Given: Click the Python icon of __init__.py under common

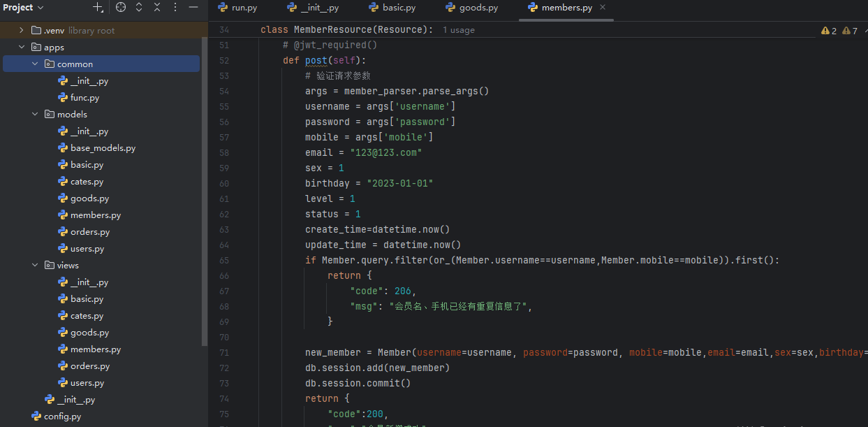Looking at the screenshot, I should pyautogui.click(x=63, y=80).
